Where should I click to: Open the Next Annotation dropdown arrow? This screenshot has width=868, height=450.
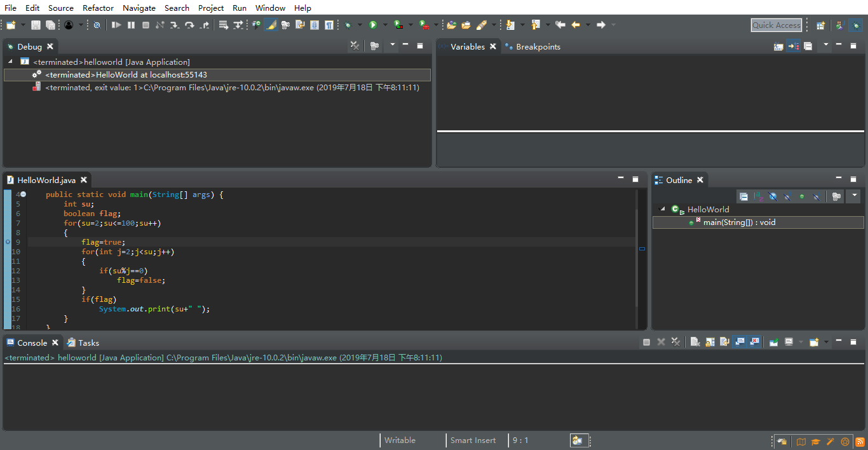pos(522,25)
